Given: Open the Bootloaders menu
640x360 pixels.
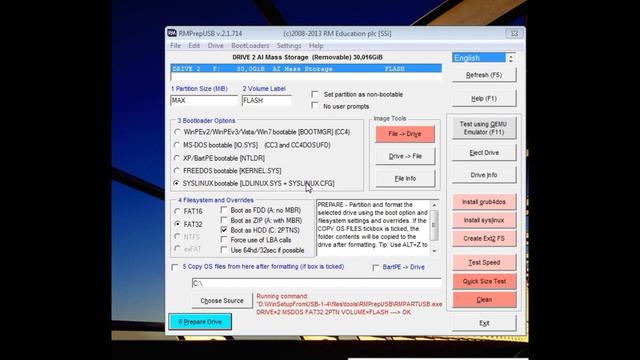Looking at the screenshot, I should point(250,46).
